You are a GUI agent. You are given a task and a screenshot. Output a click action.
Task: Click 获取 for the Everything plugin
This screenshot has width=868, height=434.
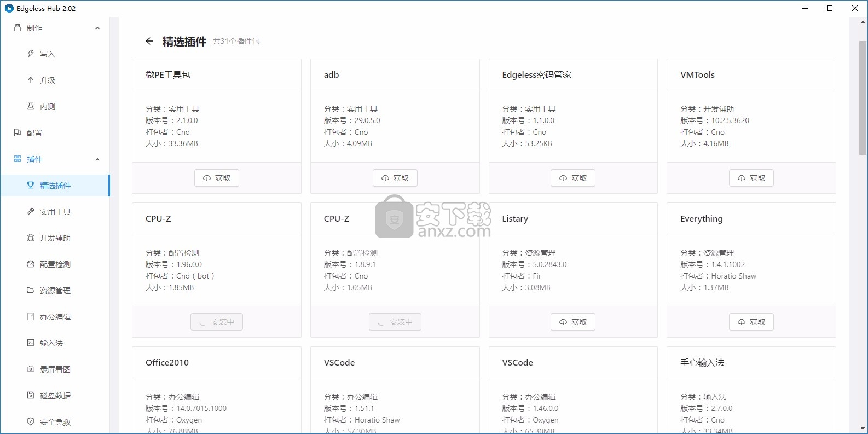[751, 322]
